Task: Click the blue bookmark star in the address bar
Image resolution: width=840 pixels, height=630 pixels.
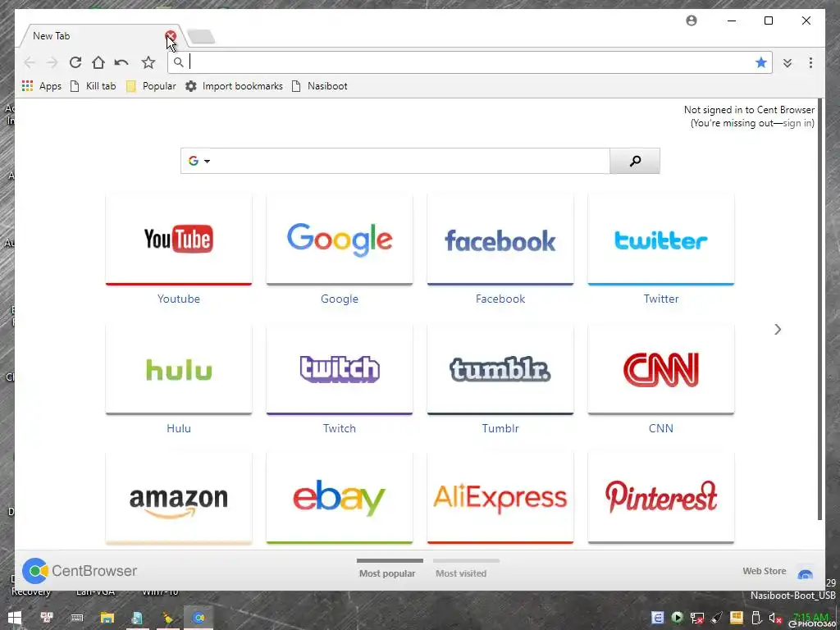Action: pos(760,62)
